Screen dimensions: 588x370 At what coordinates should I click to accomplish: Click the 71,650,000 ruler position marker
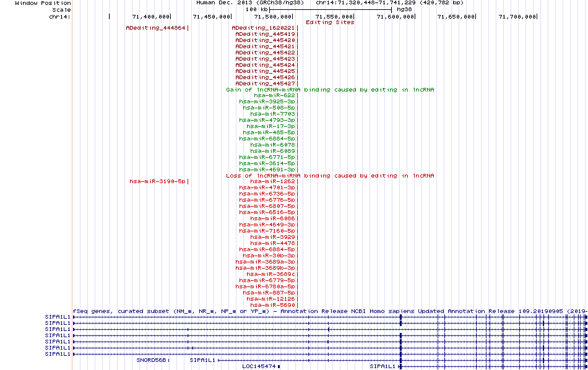(456, 17)
